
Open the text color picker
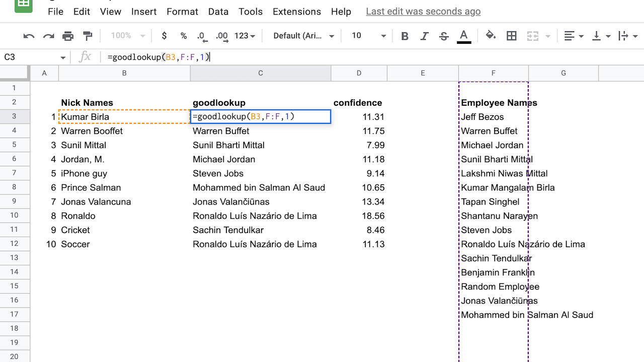coord(464,36)
